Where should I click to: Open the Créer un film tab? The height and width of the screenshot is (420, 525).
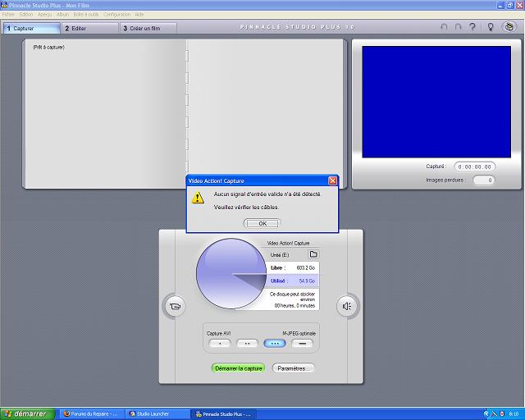coord(148,28)
